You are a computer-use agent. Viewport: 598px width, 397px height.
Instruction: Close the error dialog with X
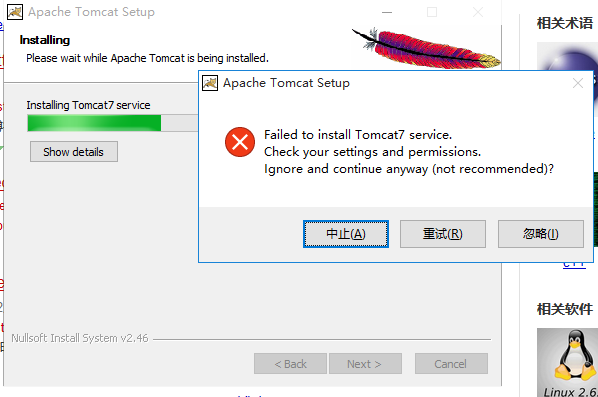pyautogui.click(x=578, y=83)
